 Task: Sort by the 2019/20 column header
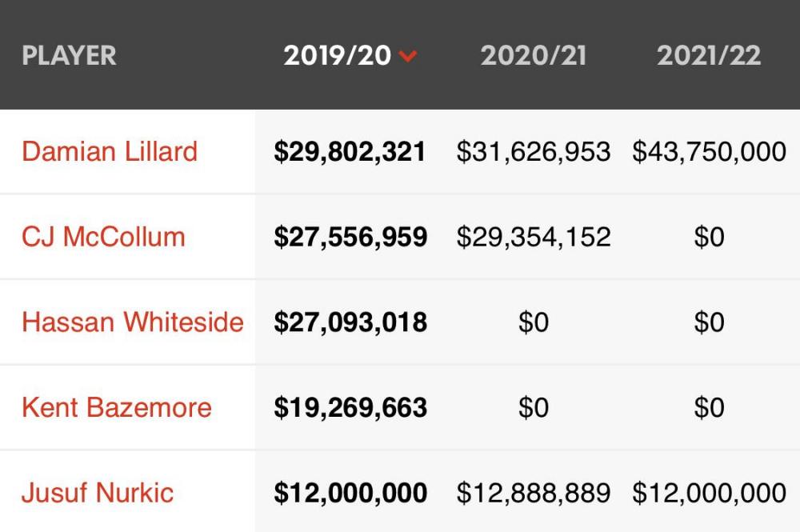(x=338, y=55)
